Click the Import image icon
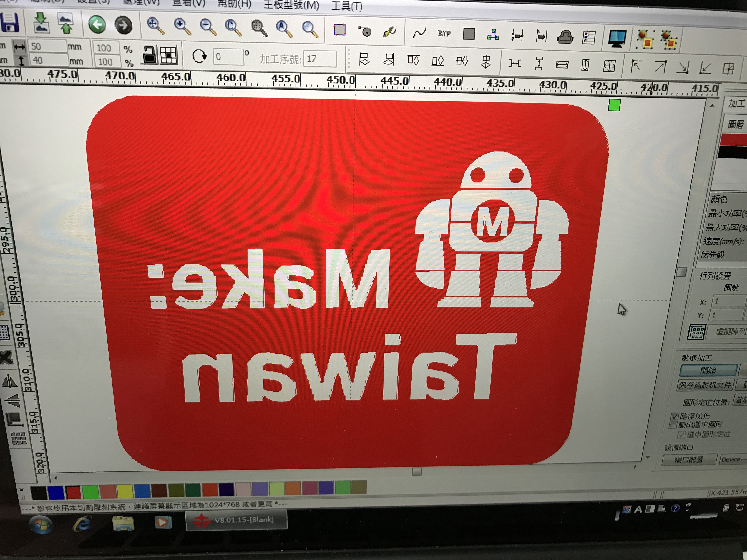The width and height of the screenshot is (747, 560). [41, 23]
